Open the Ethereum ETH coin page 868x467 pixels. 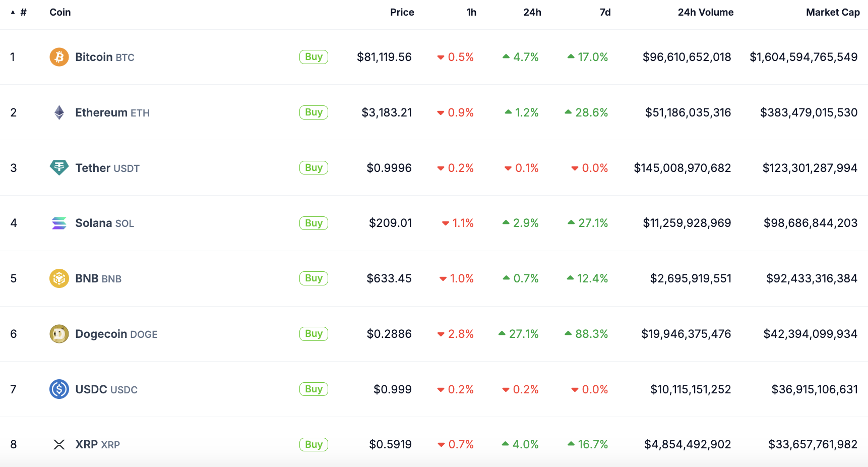[x=112, y=112]
